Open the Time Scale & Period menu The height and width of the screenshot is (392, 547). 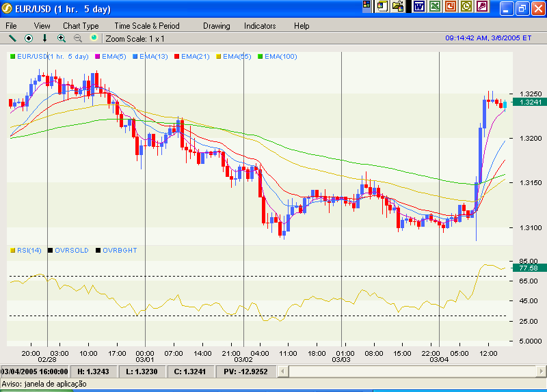pos(147,26)
